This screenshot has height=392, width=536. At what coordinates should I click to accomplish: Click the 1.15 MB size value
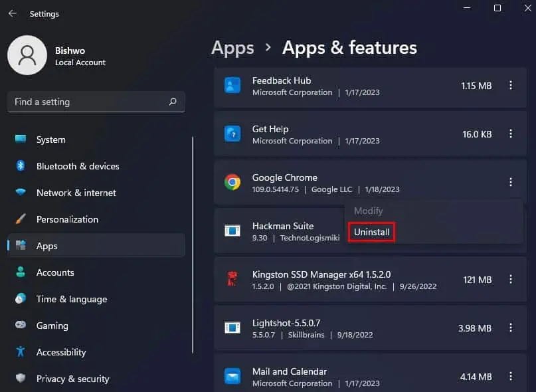point(476,86)
